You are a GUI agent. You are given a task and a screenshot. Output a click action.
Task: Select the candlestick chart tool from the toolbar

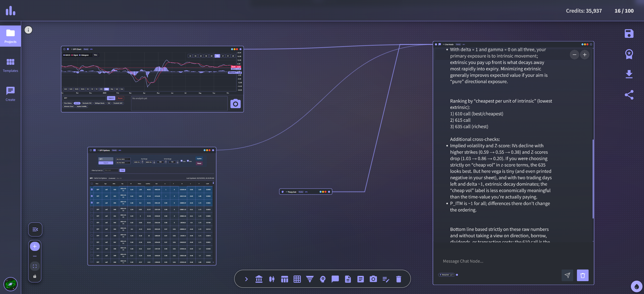pyautogui.click(x=272, y=279)
